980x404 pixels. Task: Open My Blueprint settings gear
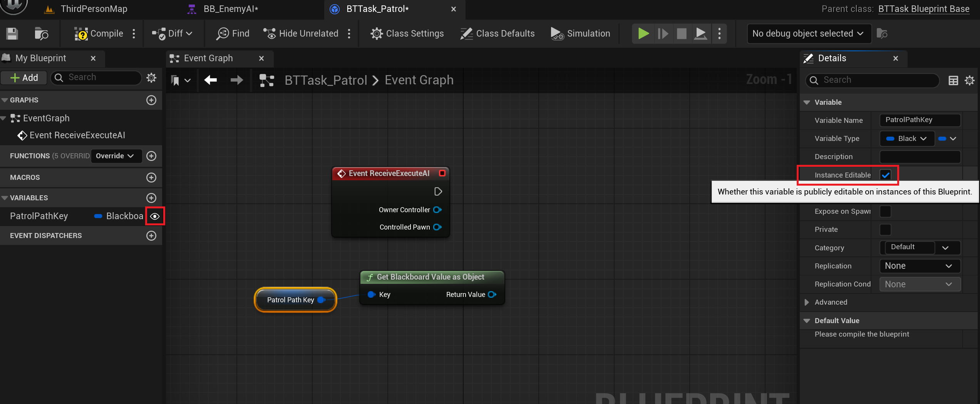[x=151, y=77]
